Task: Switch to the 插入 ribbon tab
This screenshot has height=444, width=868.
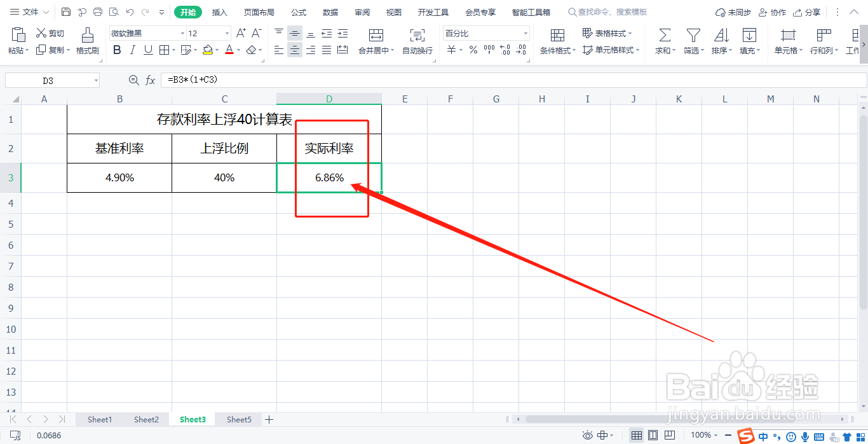Action: point(219,11)
